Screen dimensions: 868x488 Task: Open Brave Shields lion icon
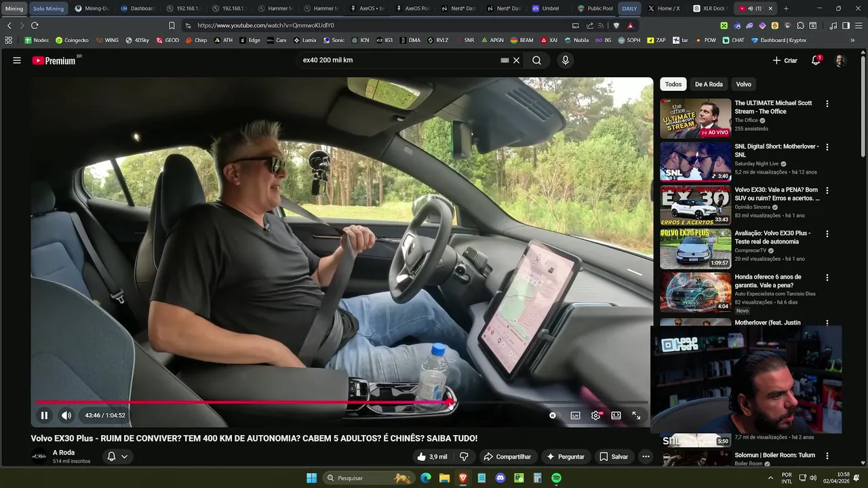click(616, 25)
